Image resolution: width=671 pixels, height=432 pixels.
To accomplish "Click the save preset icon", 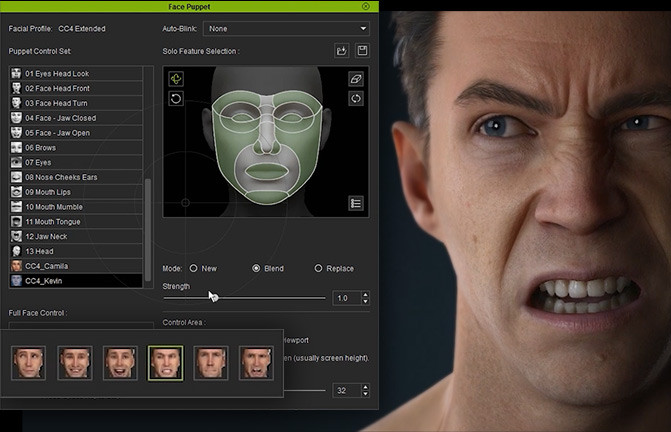I will (x=361, y=50).
